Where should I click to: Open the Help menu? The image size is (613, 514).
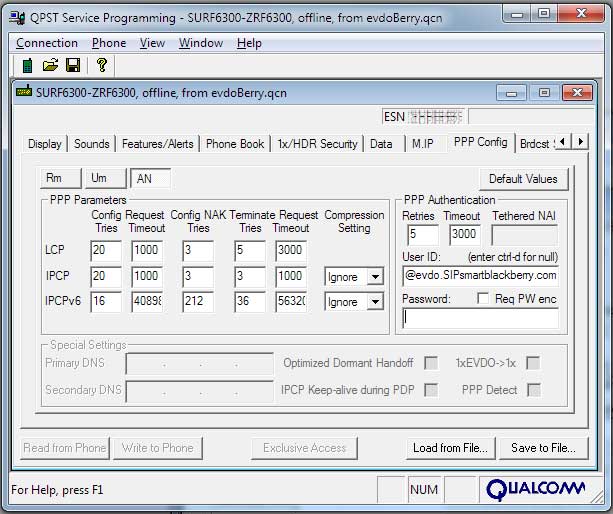point(249,43)
